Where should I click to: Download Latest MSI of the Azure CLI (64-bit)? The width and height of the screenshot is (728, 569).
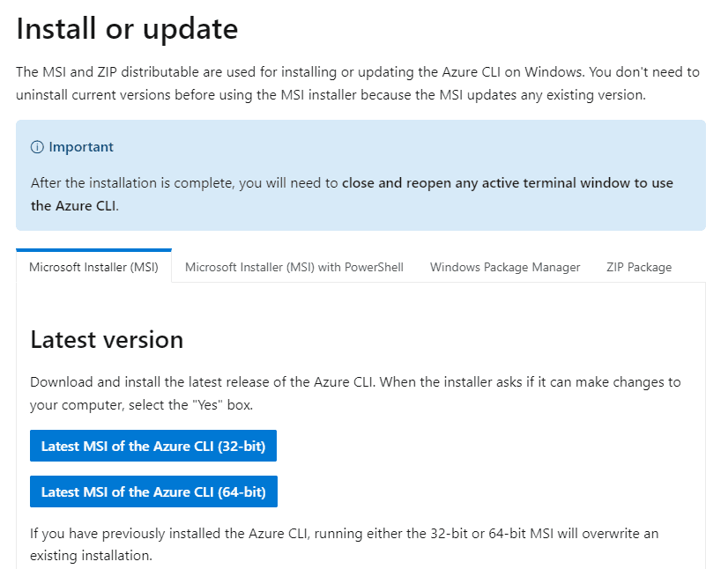(x=153, y=491)
